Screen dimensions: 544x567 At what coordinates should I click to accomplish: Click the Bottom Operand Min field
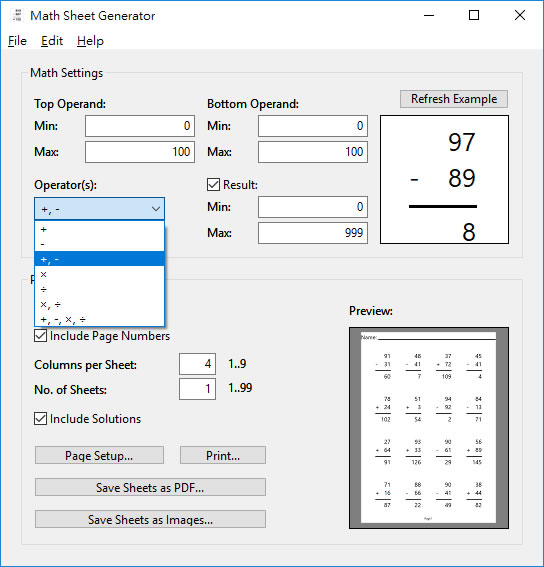click(x=313, y=126)
